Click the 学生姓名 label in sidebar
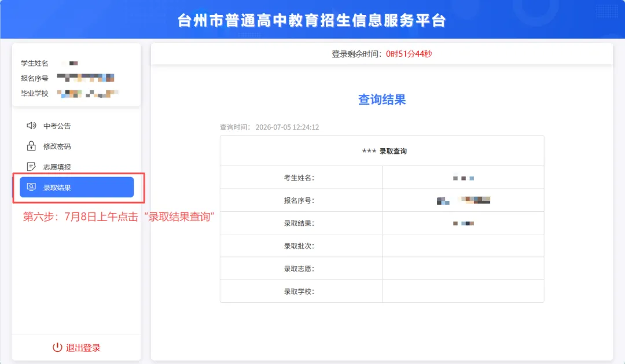This screenshot has height=364, width=625. coord(35,64)
